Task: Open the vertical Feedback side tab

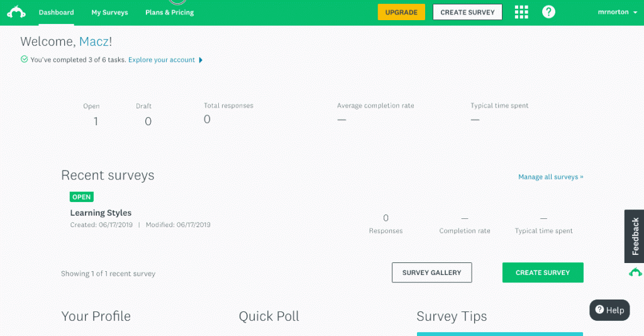Action: pyautogui.click(x=635, y=236)
